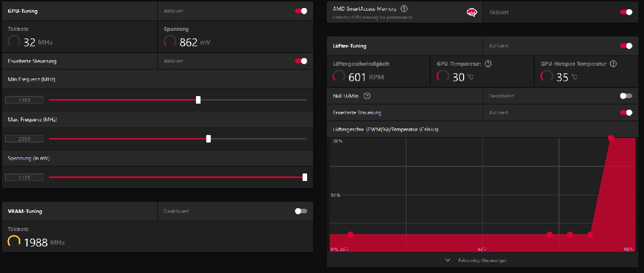Toggle GPU Erweiterte Steuerung switch
Screen dimensions: 644x273
pyautogui.click(x=301, y=61)
